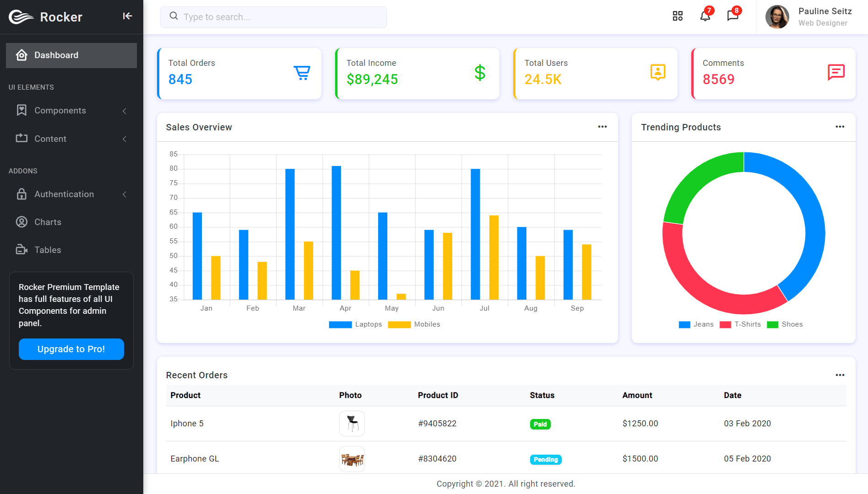The image size is (868, 494).
Task: Select Dashboard in the sidebar
Action: click(x=71, y=55)
